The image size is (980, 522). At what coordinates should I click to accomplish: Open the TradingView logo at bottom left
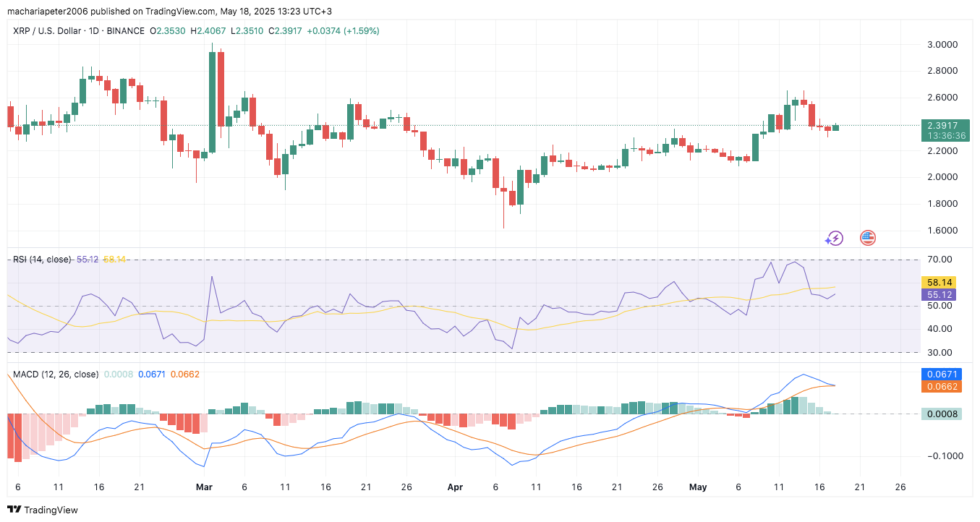(43, 510)
